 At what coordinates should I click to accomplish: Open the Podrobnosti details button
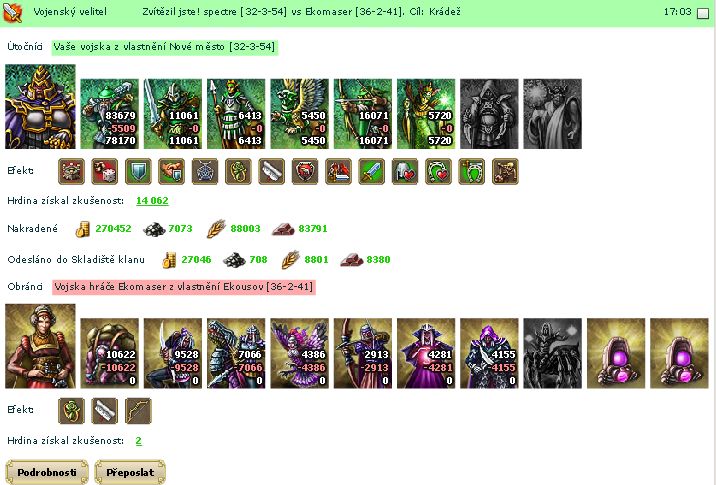point(47,472)
